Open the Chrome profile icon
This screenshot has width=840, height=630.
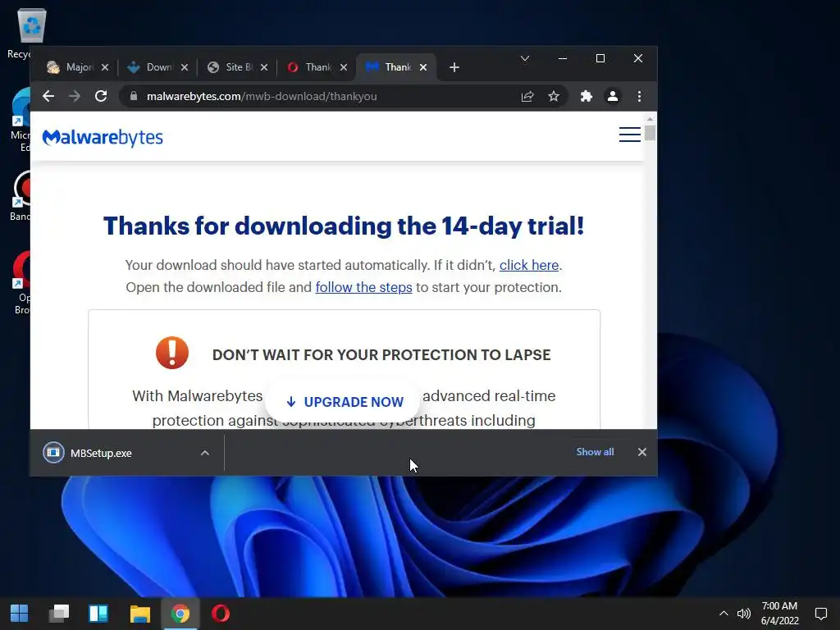tap(612, 96)
